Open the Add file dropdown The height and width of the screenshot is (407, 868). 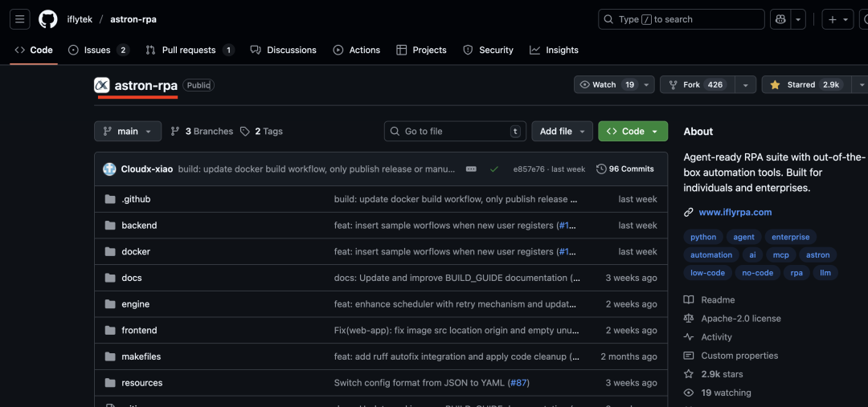pos(562,132)
